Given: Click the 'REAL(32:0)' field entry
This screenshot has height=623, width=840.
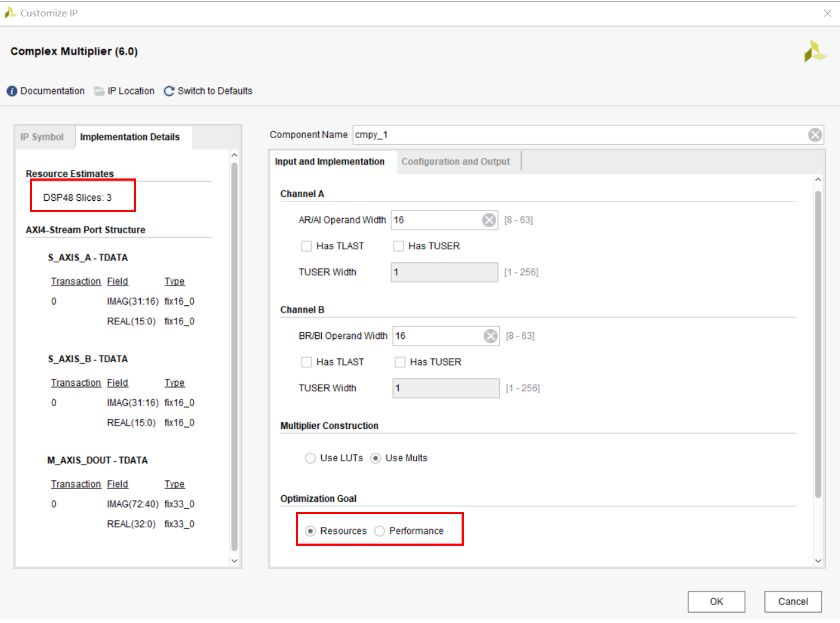Looking at the screenshot, I should tap(131, 524).
